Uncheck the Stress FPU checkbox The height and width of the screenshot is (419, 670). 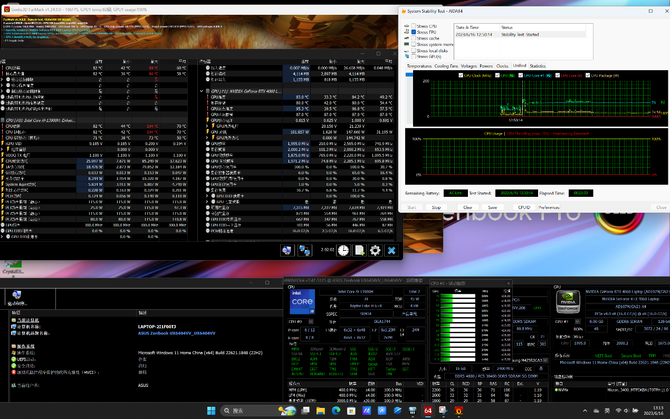[413, 32]
